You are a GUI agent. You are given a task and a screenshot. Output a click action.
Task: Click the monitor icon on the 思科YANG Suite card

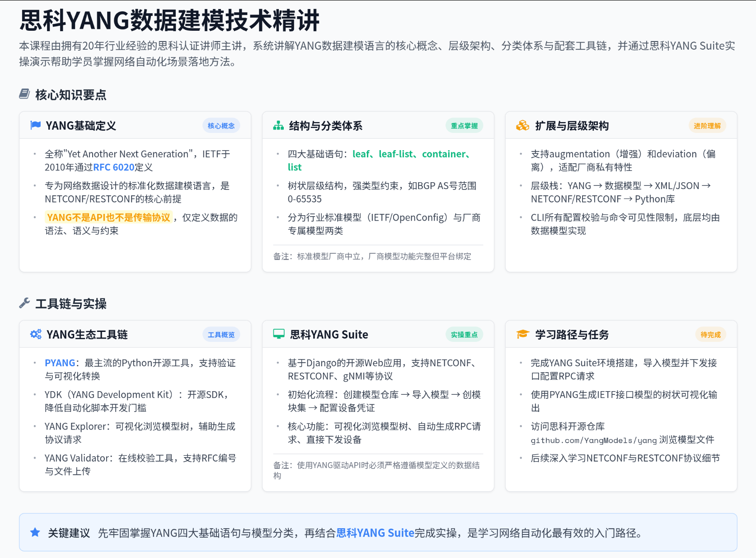click(279, 334)
